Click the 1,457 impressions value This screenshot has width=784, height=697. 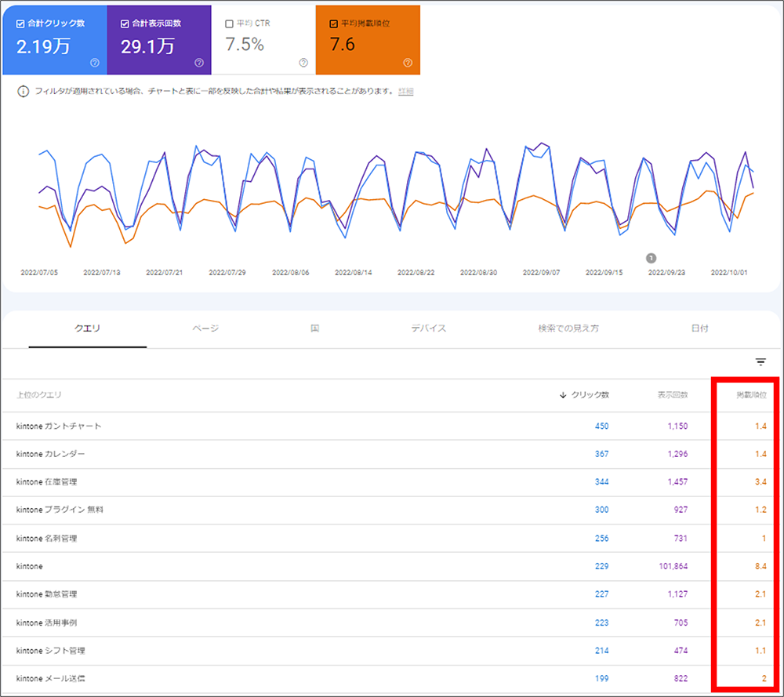[677, 482]
